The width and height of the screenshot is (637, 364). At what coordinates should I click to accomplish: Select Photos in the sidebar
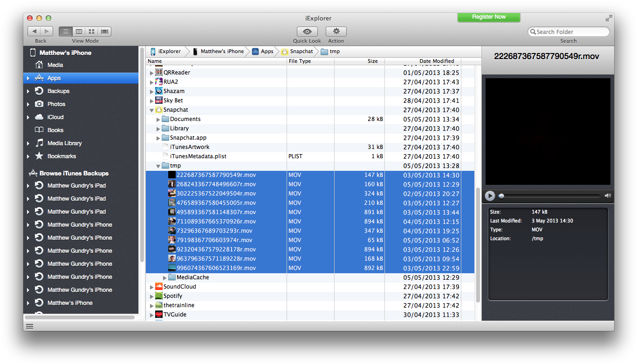(56, 104)
